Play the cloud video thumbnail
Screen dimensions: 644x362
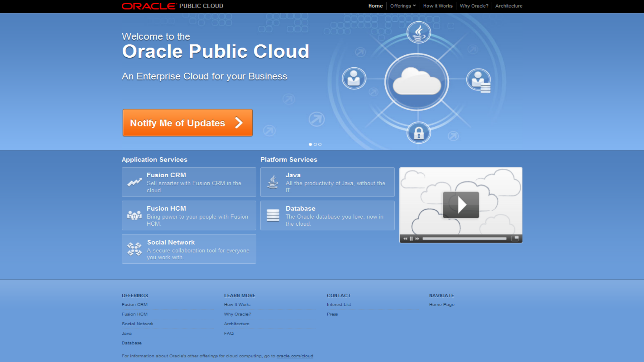point(461,205)
